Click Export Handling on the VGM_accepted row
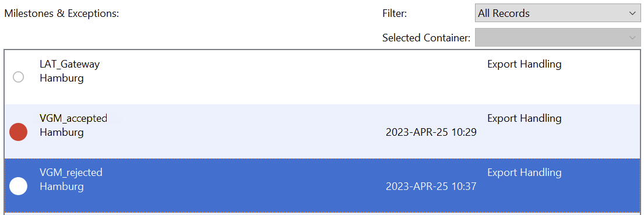Image resolution: width=644 pixels, height=215 pixels. pos(525,119)
